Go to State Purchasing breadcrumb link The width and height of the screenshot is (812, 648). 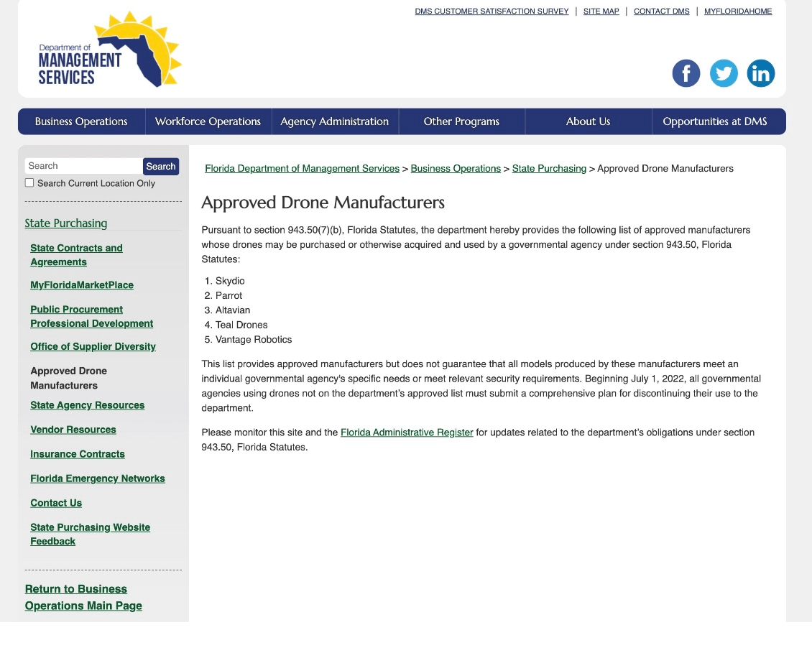pyautogui.click(x=549, y=168)
